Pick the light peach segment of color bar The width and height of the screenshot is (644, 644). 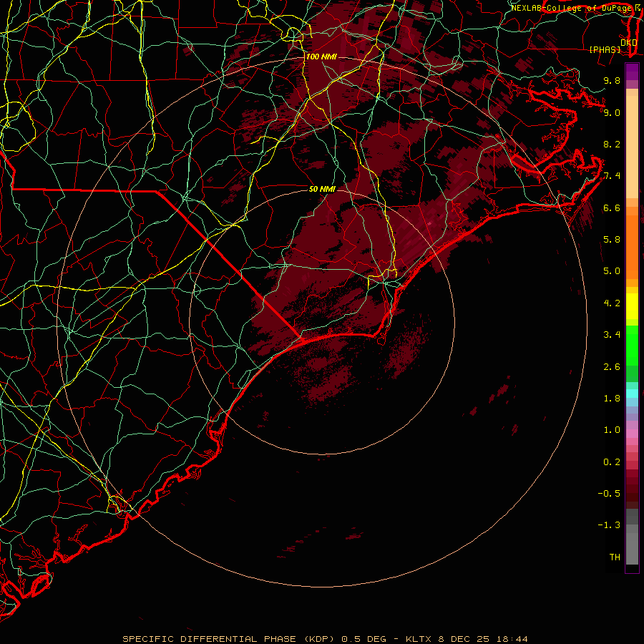(632, 147)
